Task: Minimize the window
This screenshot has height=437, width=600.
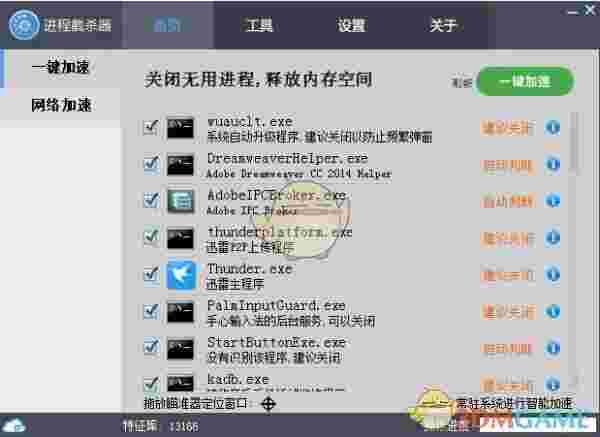Action: click(x=572, y=12)
